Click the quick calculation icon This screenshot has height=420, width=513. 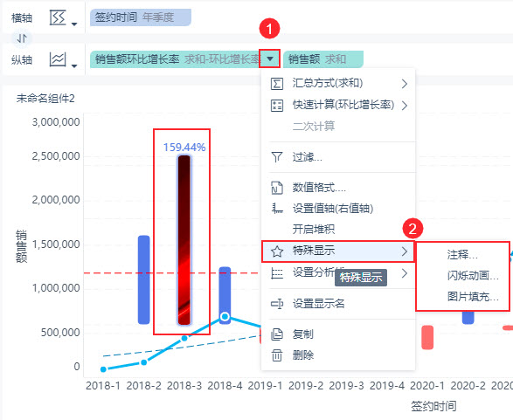point(277,106)
